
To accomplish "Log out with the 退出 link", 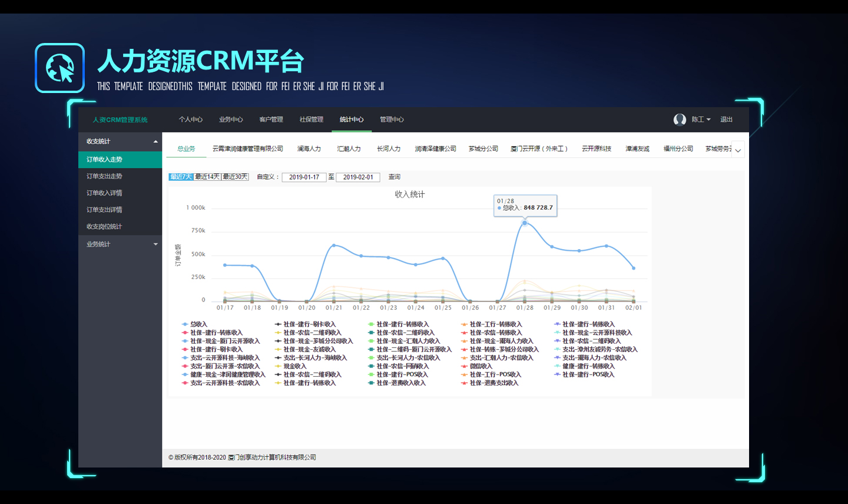I will click(726, 120).
